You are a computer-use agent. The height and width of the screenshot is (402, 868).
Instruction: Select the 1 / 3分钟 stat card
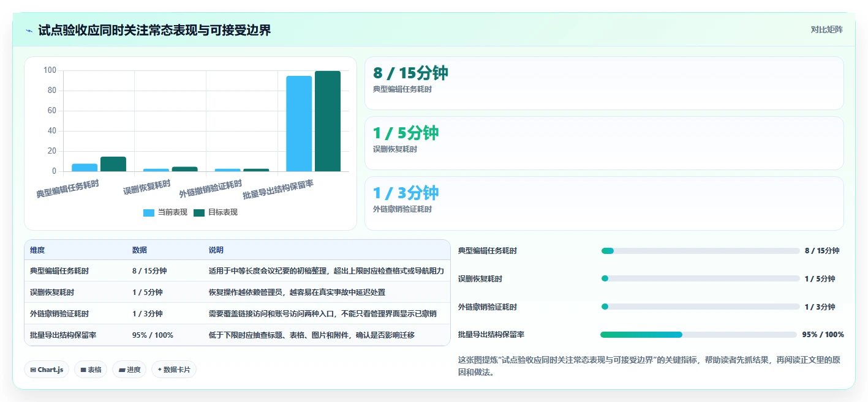click(x=604, y=203)
